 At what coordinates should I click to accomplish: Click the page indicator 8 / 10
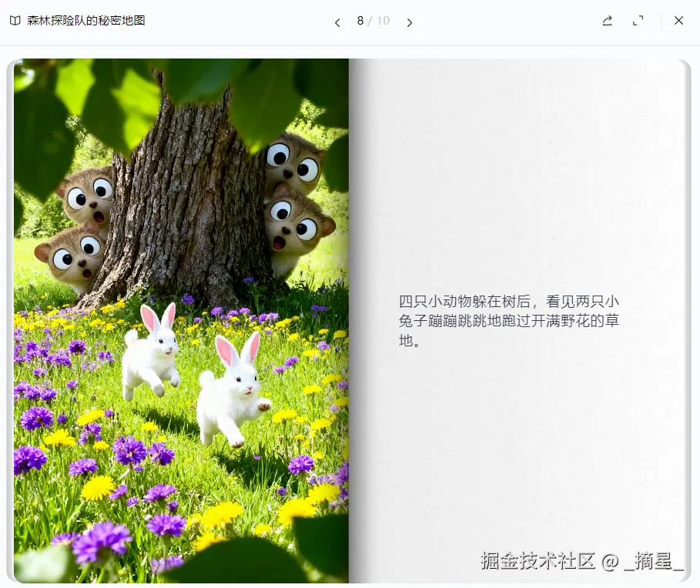[x=373, y=21]
